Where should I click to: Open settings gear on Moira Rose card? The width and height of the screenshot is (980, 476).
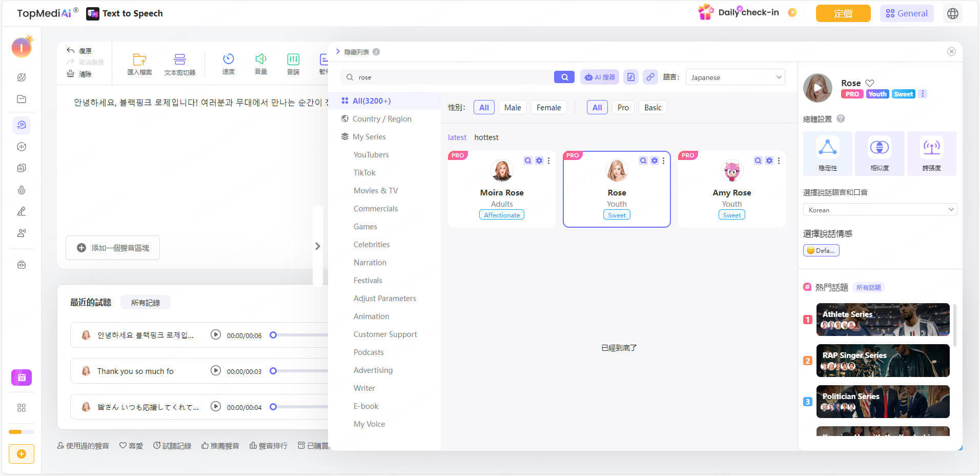(x=539, y=161)
